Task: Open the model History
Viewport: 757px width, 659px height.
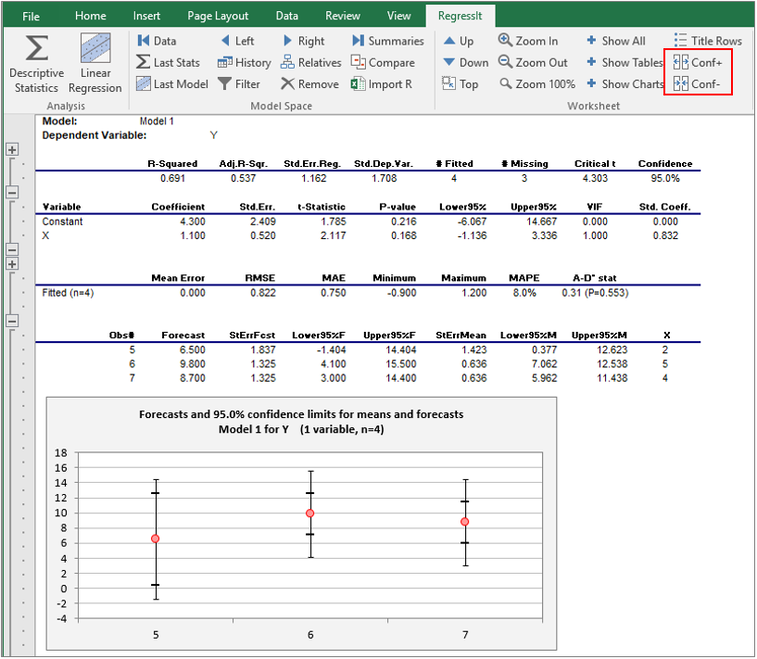Action: (x=244, y=62)
